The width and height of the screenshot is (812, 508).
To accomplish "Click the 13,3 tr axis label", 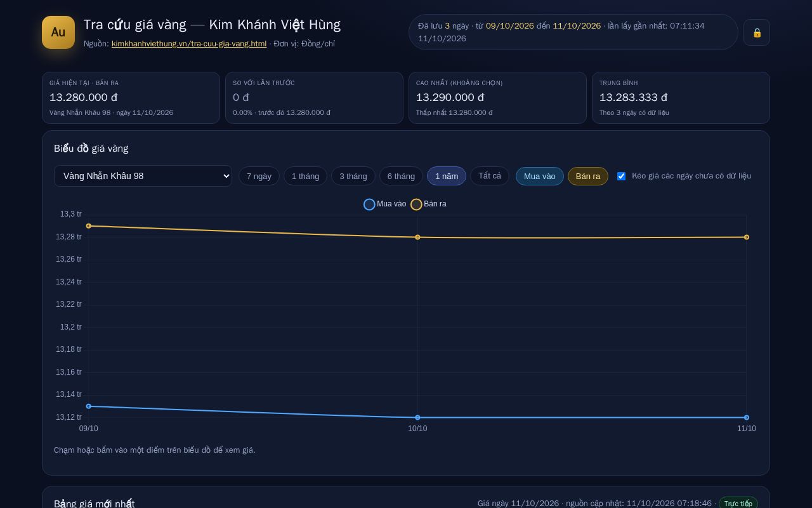I will (71, 214).
